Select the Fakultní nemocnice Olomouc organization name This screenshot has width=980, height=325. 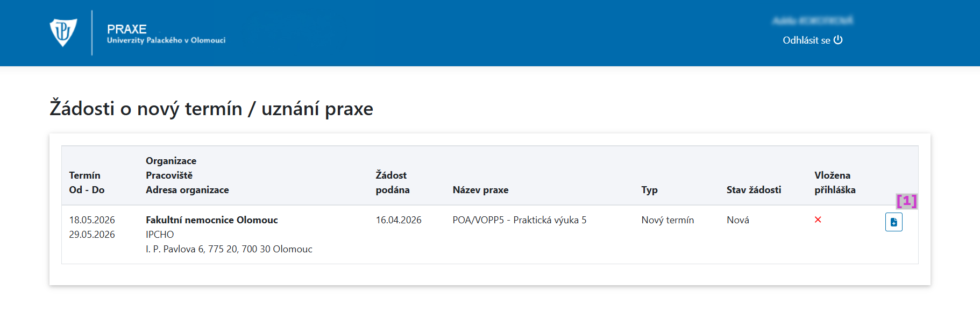pyautogui.click(x=211, y=220)
